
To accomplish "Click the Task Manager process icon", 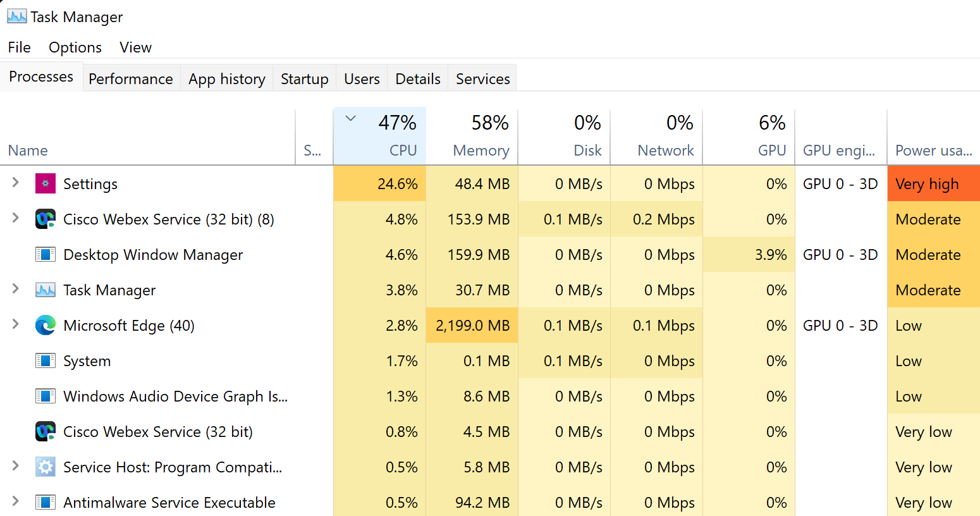I will tap(46, 290).
